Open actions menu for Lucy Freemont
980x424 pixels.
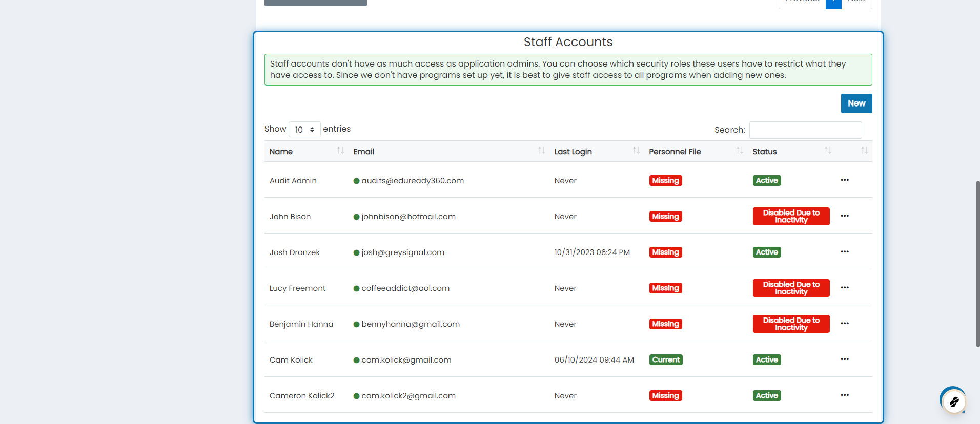pyautogui.click(x=845, y=287)
